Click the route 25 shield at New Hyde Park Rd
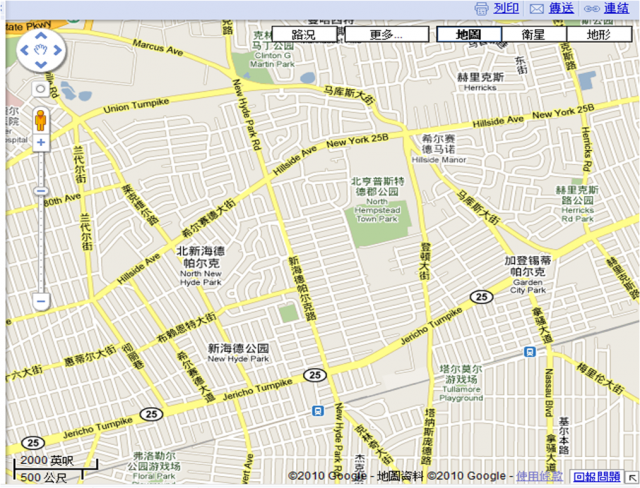 [315, 375]
